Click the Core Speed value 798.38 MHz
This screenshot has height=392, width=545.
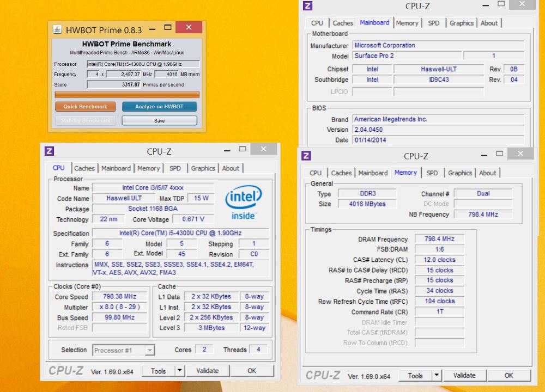(119, 297)
